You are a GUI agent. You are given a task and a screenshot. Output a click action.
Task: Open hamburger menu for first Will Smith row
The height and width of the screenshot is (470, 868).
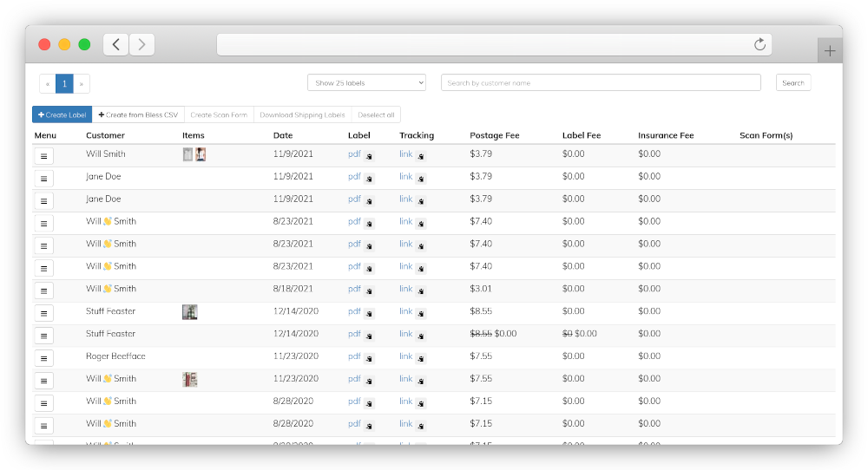point(43,156)
